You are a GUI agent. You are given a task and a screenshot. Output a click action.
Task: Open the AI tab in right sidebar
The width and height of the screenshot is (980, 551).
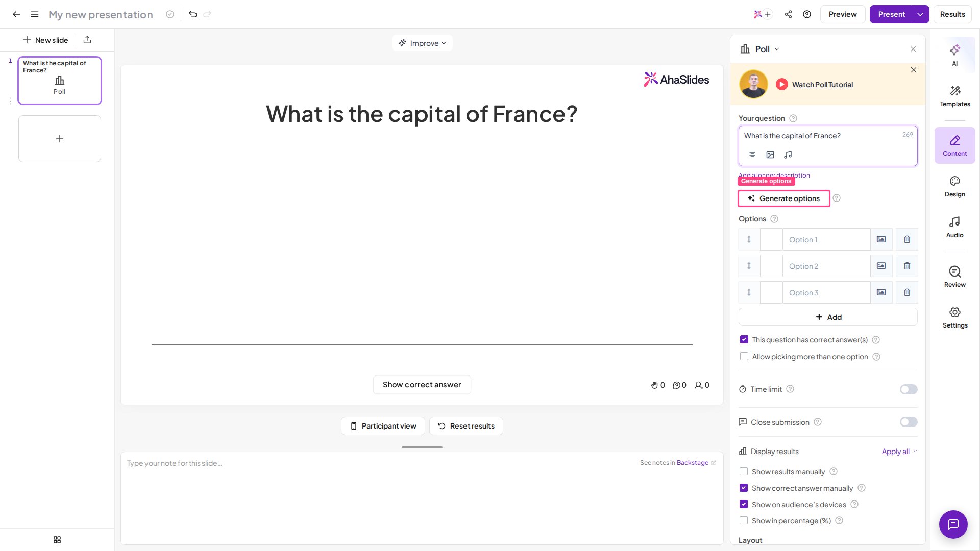coord(954,55)
